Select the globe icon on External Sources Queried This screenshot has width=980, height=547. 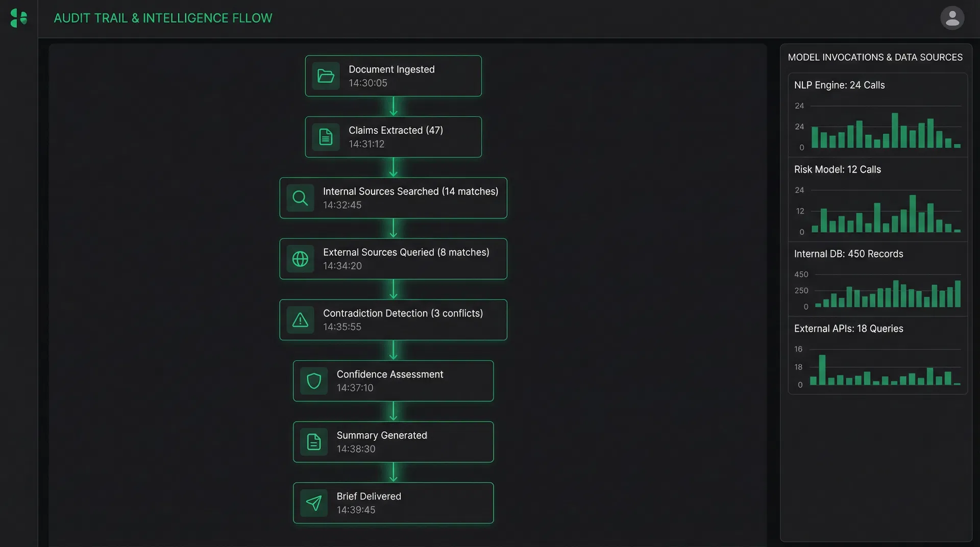[300, 259]
